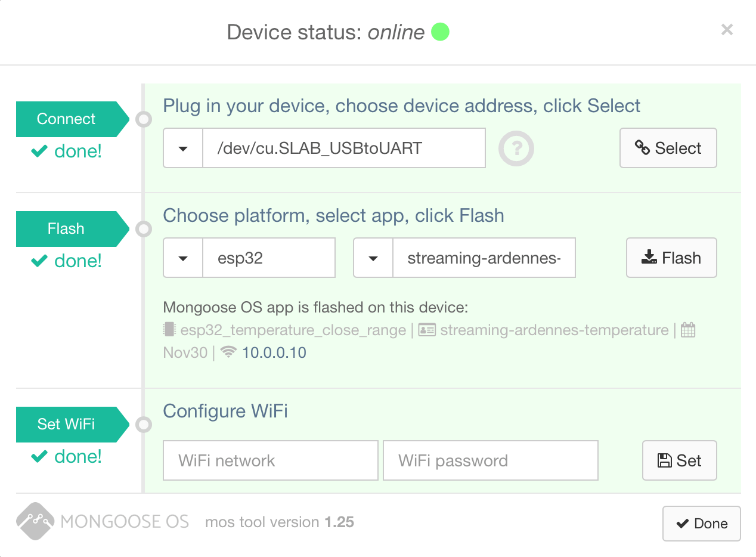Open the app selection dropdown arrow
This screenshot has height=557, width=756.
click(373, 258)
